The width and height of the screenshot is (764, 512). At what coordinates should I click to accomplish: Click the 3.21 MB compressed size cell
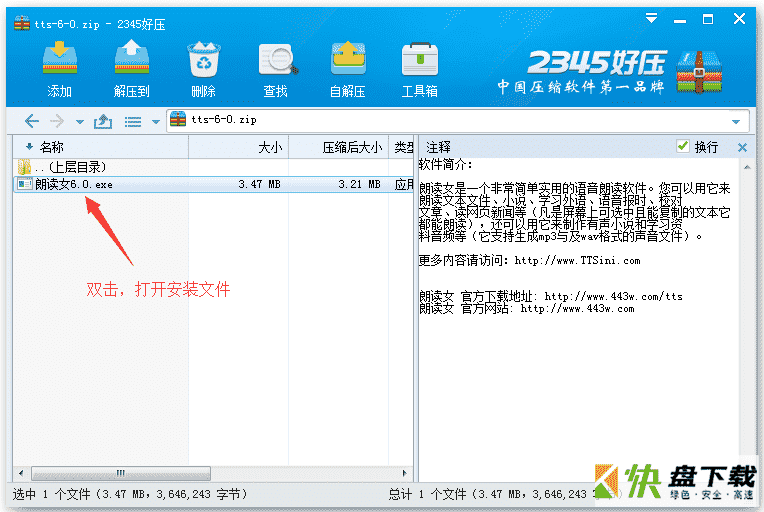coord(359,184)
